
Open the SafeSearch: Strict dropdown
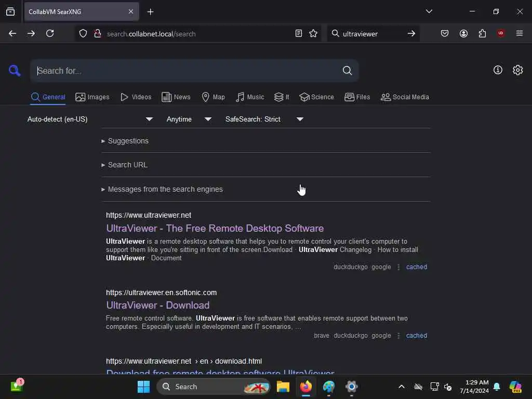pyautogui.click(x=264, y=119)
